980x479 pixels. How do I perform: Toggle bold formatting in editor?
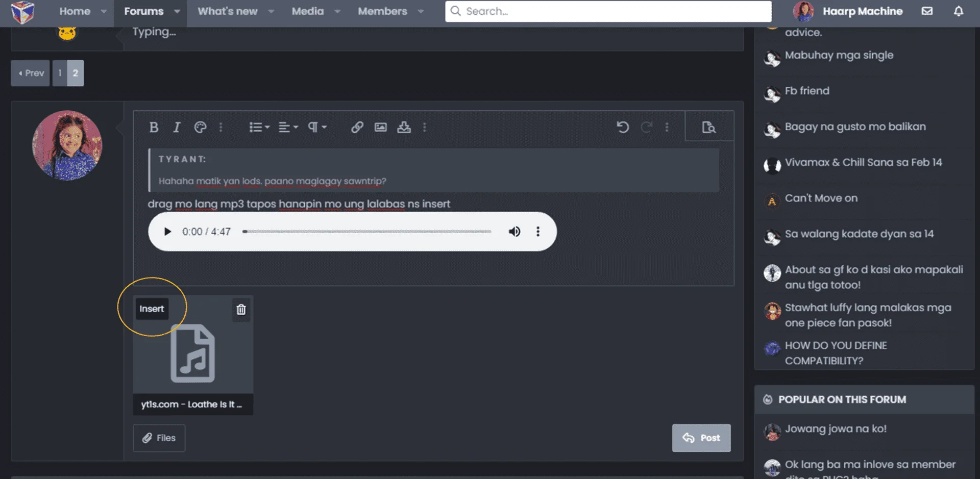coord(154,127)
